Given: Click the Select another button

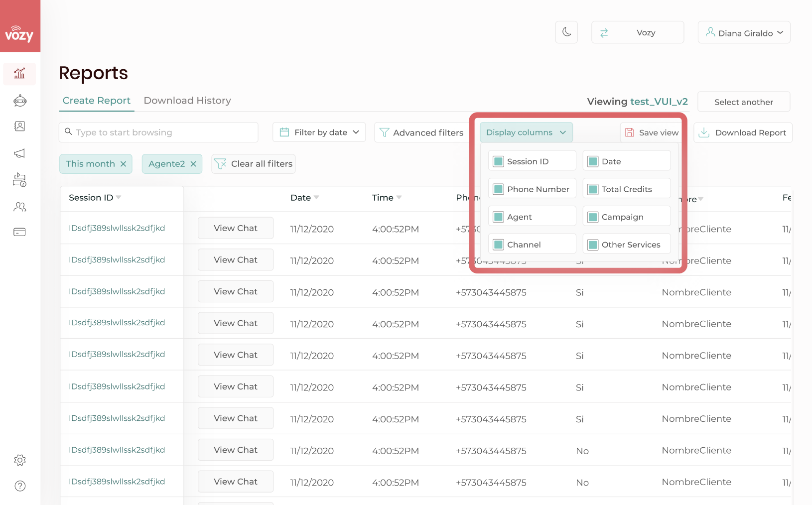Looking at the screenshot, I should pos(744,102).
